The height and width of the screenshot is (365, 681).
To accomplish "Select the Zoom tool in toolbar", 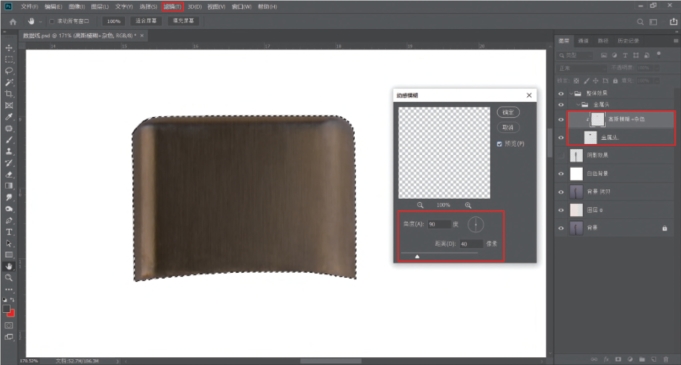I will pyautogui.click(x=9, y=278).
